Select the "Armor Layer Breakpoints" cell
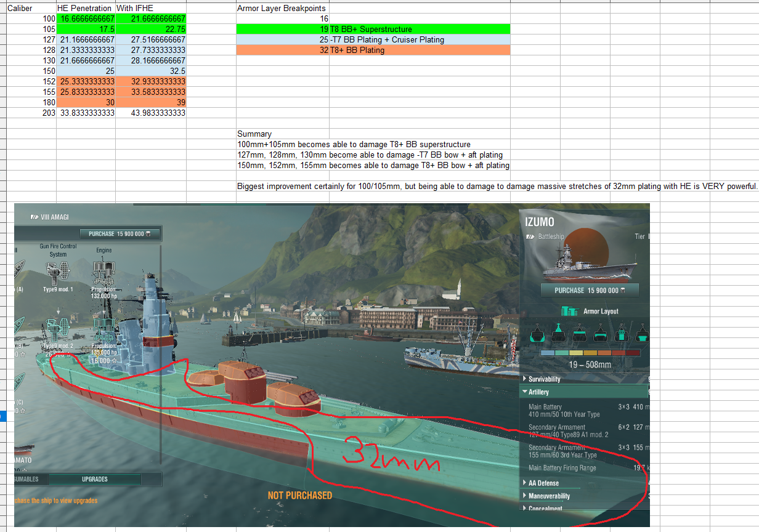759x532 pixels. (x=282, y=9)
